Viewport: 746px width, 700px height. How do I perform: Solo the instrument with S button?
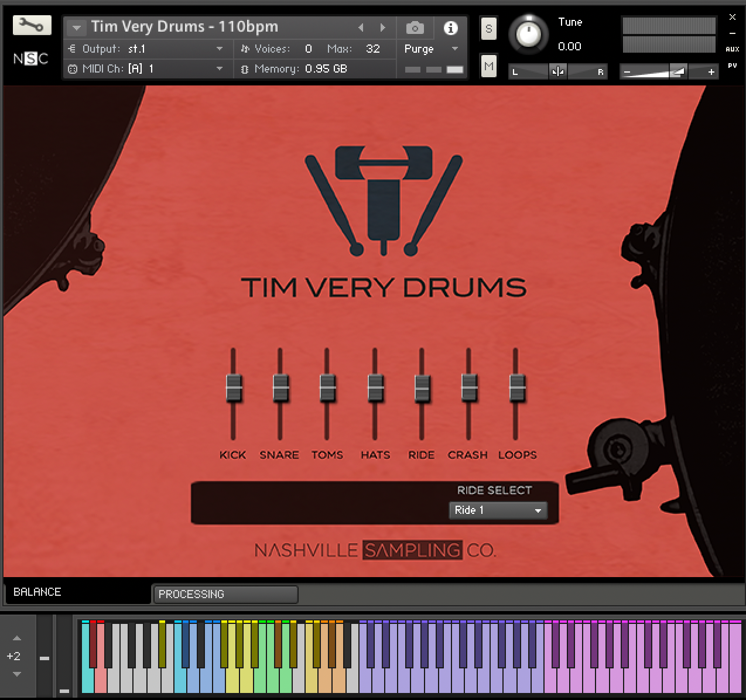click(488, 29)
